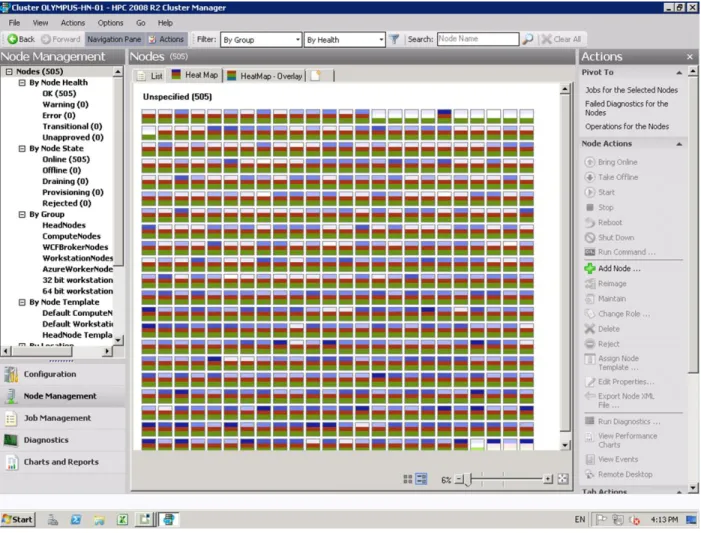Switch to the List tab
The width and height of the screenshot is (701, 533).
coord(151,76)
